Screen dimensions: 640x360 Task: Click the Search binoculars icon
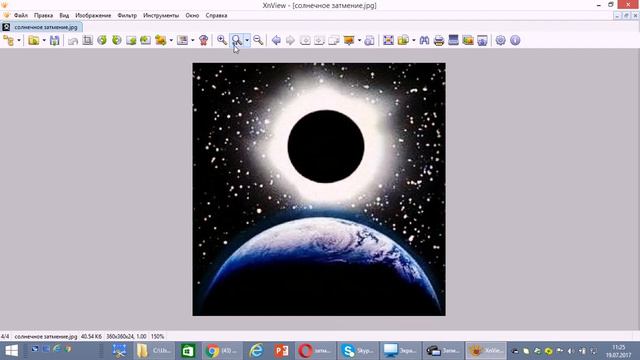424,40
